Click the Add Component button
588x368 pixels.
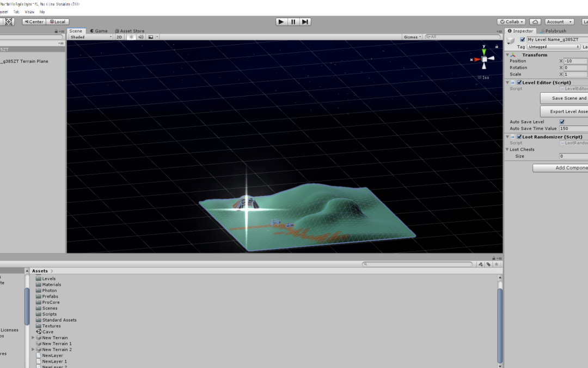(560, 168)
